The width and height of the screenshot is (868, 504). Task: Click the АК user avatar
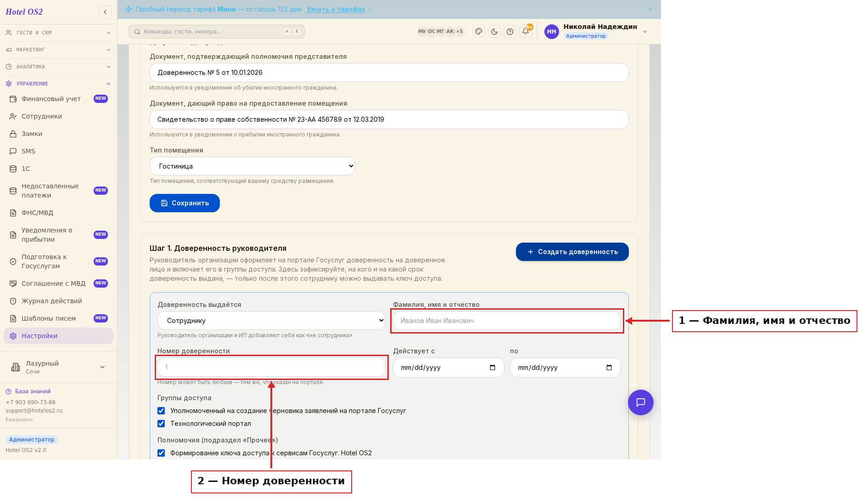450,32
